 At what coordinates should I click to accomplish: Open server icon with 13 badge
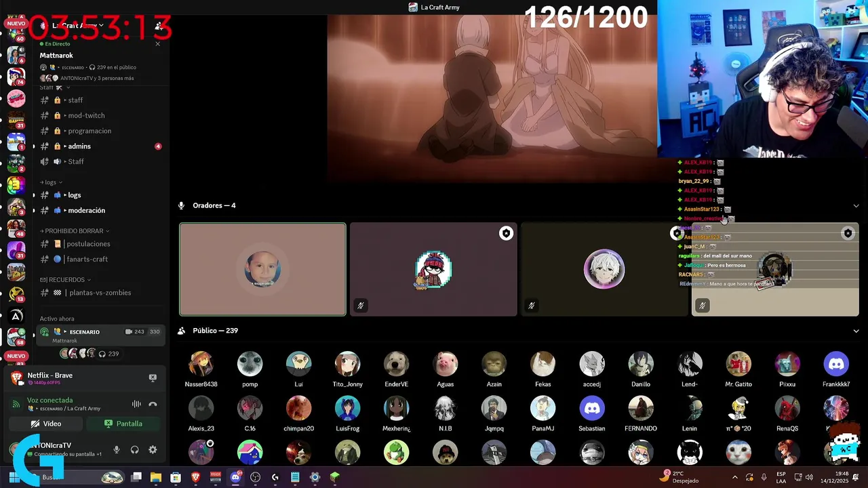(16, 294)
